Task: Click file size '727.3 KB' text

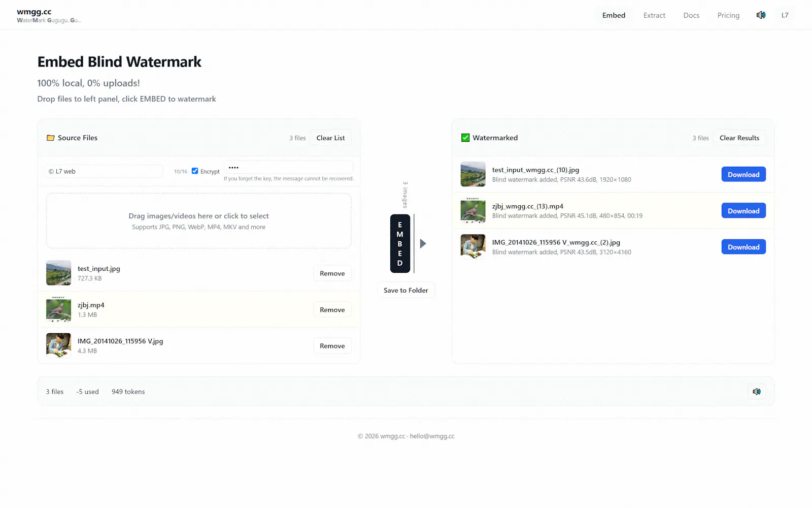Action: pos(90,278)
